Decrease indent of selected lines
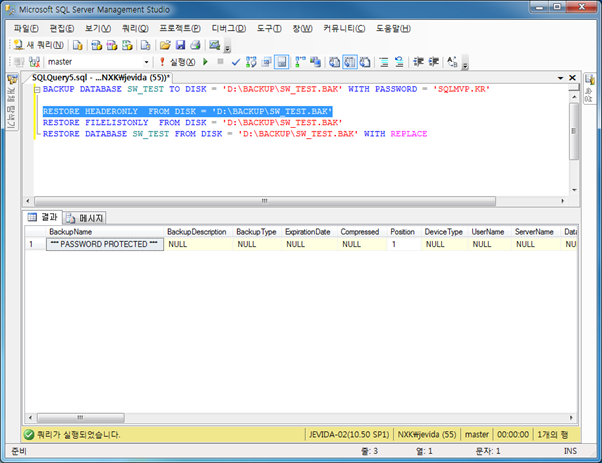The height and width of the screenshot is (463, 602). (418, 62)
